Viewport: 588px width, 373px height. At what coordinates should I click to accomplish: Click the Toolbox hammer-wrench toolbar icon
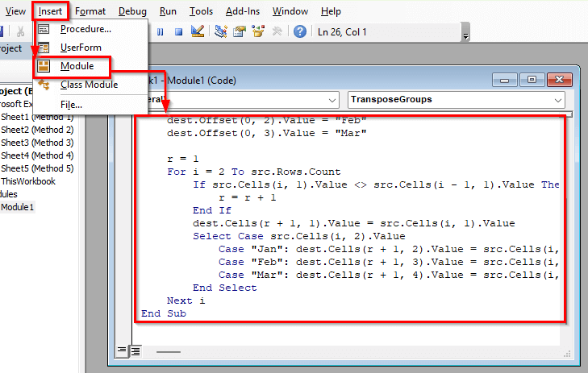(277, 31)
